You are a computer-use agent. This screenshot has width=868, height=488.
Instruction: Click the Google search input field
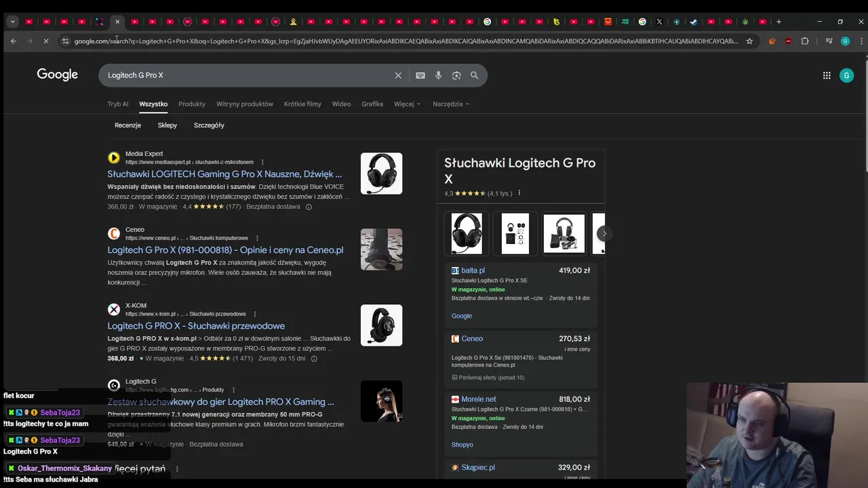click(248, 75)
